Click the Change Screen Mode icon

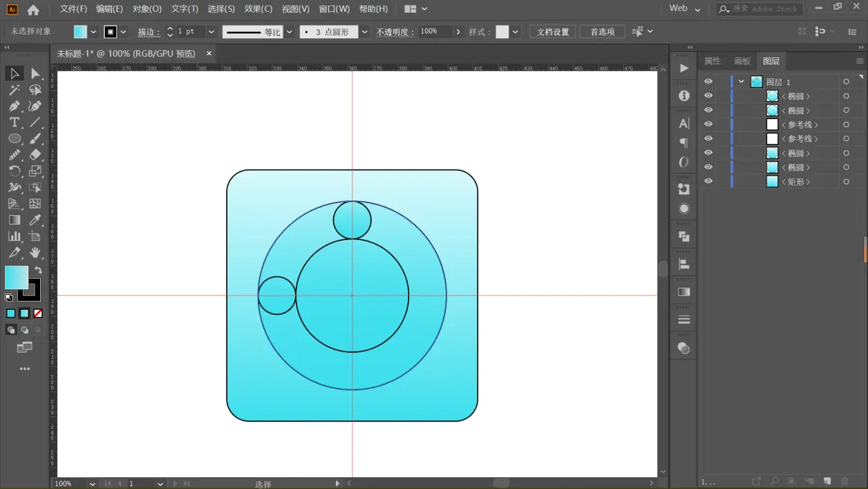click(x=25, y=347)
